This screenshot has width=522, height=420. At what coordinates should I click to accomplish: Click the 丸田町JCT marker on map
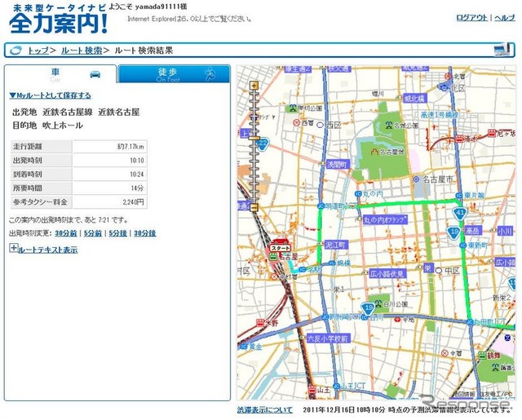tap(470, 322)
